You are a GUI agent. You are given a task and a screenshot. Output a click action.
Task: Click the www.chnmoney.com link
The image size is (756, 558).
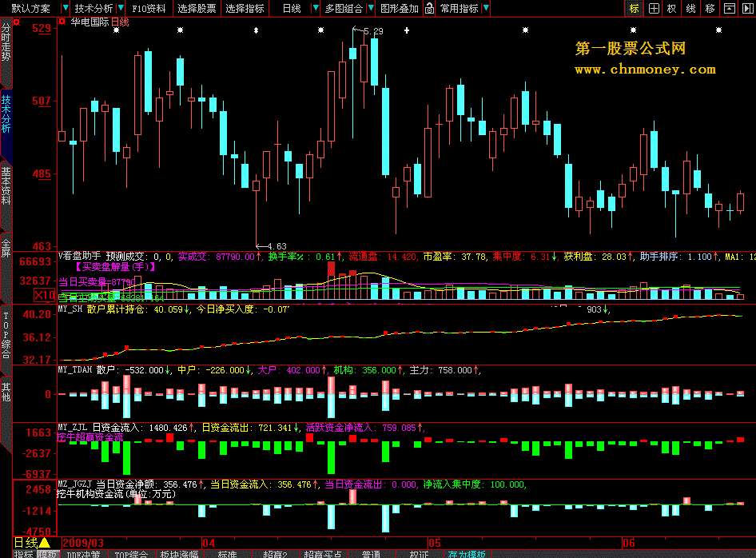[x=645, y=70]
